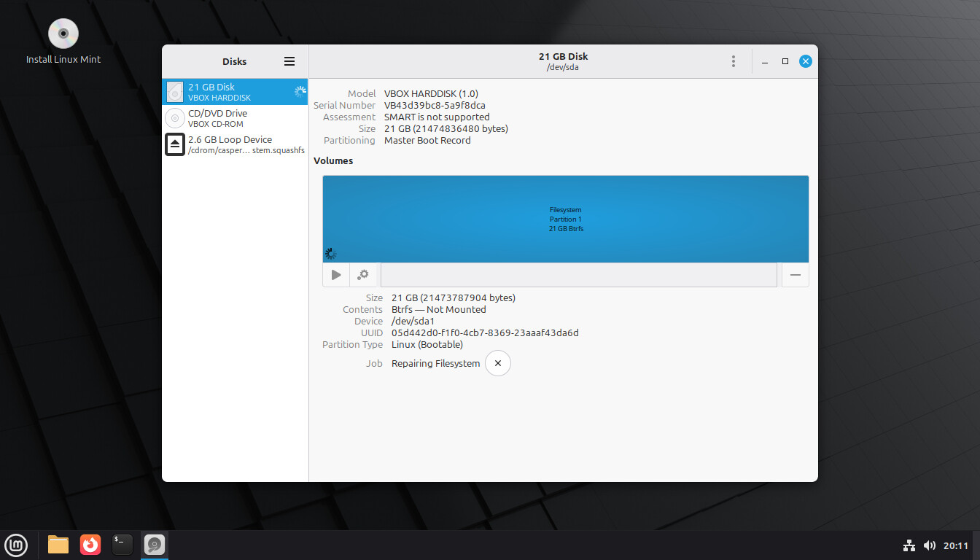
Task: Open the Disks hamburger application menu
Action: pyautogui.click(x=289, y=62)
